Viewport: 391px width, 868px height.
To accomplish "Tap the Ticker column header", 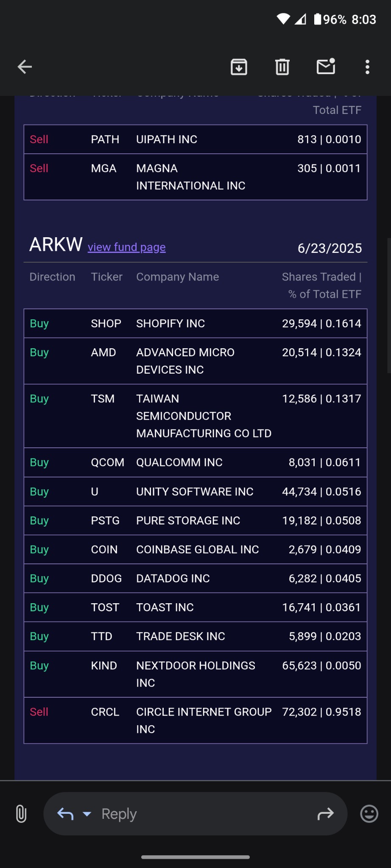I will pos(107,277).
